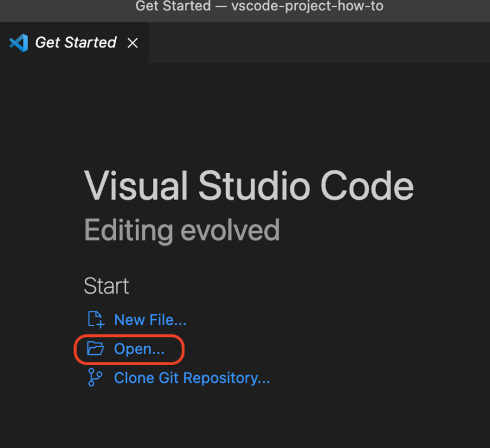
Task: Click the word Repository in the clone link
Action: (226, 378)
